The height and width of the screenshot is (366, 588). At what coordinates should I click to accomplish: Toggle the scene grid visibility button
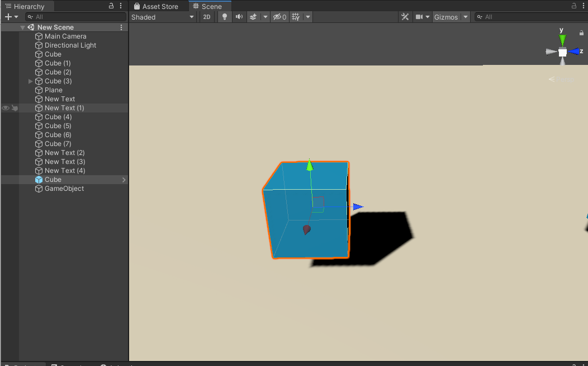coord(296,17)
